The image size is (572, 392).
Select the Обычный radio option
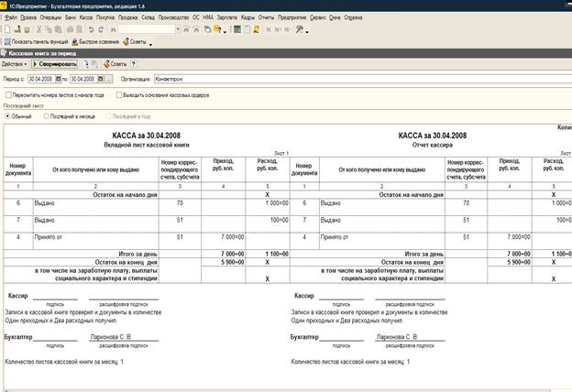8,117
